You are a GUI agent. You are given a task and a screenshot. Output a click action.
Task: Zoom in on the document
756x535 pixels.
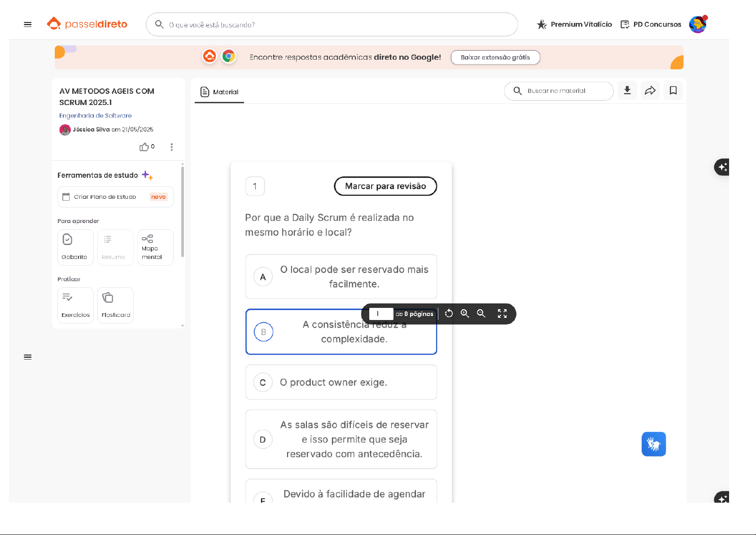click(465, 314)
